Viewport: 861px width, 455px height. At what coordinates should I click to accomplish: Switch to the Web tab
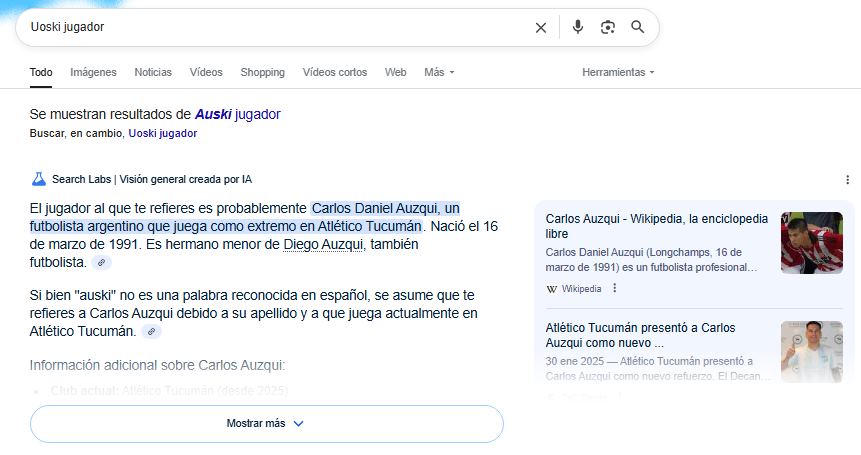point(395,72)
